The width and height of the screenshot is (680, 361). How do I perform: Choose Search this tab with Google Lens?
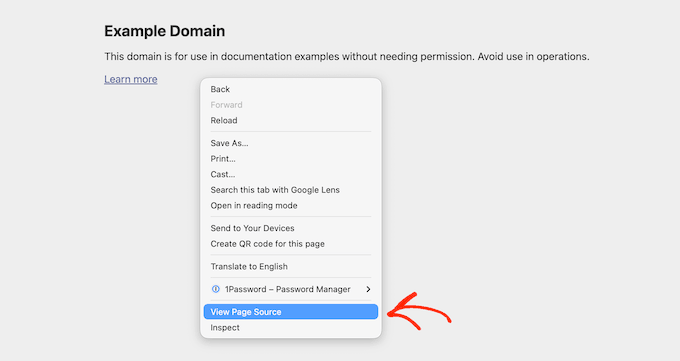point(291,190)
